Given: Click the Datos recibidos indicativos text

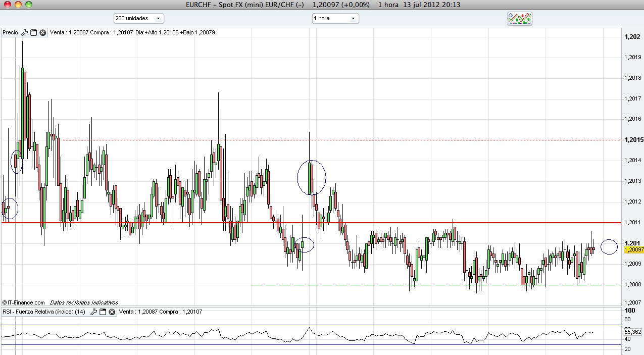Looking at the screenshot, I should pyautogui.click(x=84, y=302).
